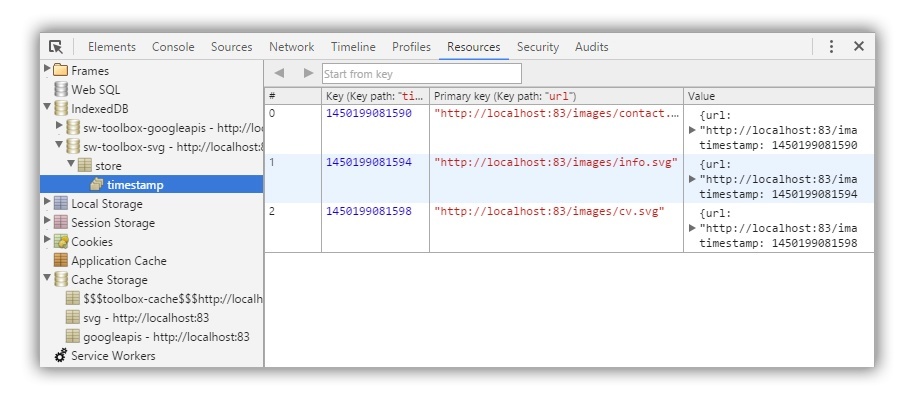
Task: Collapse the IndexedDB tree node
Action: 47,108
